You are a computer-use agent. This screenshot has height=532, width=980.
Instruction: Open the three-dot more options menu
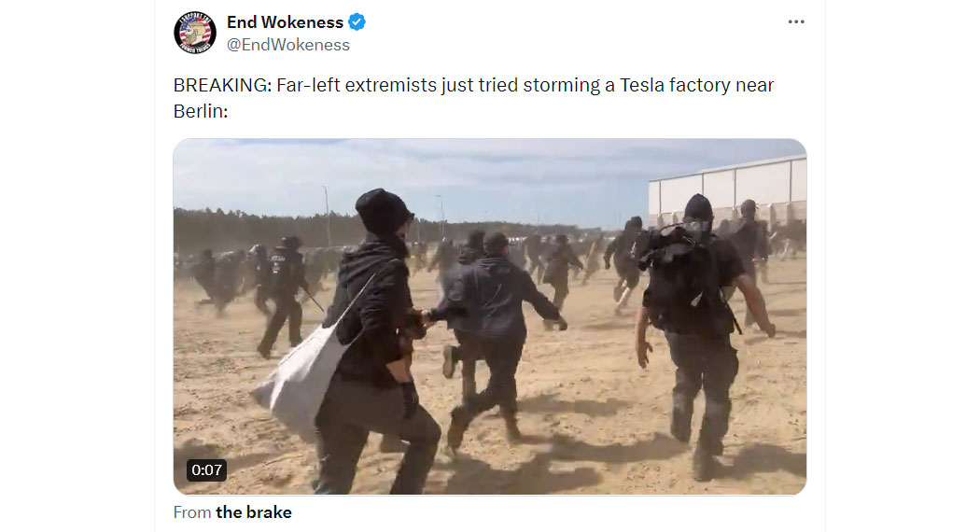pyautogui.click(x=795, y=21)
